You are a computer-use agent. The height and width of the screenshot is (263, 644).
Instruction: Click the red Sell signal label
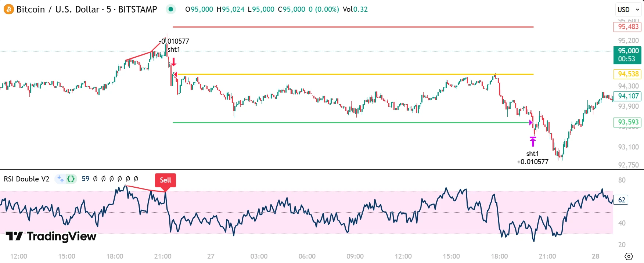[x=165, y=180]
